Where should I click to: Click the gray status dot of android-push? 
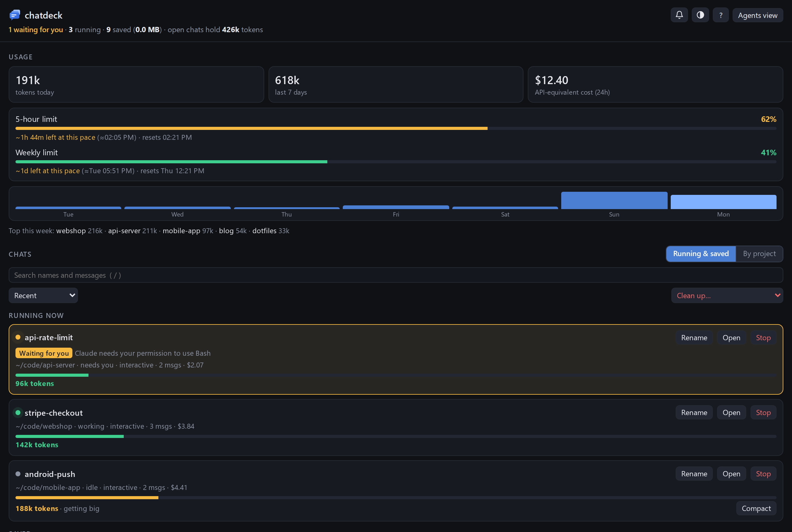[18, 474]
